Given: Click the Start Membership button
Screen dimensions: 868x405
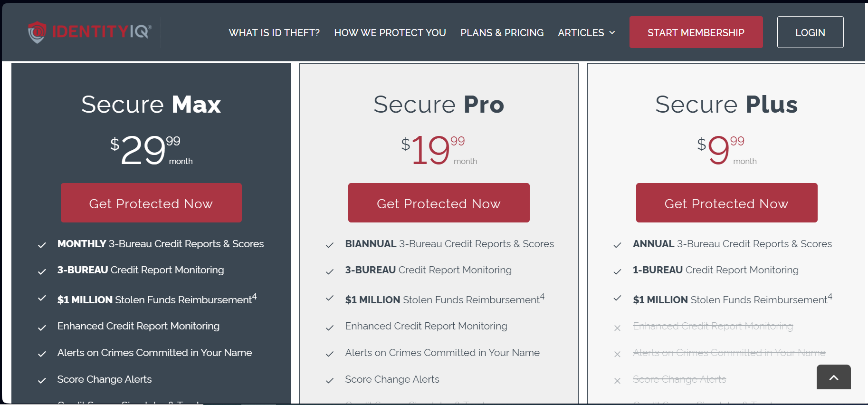Looking at the screenshot, I should 696,32.
